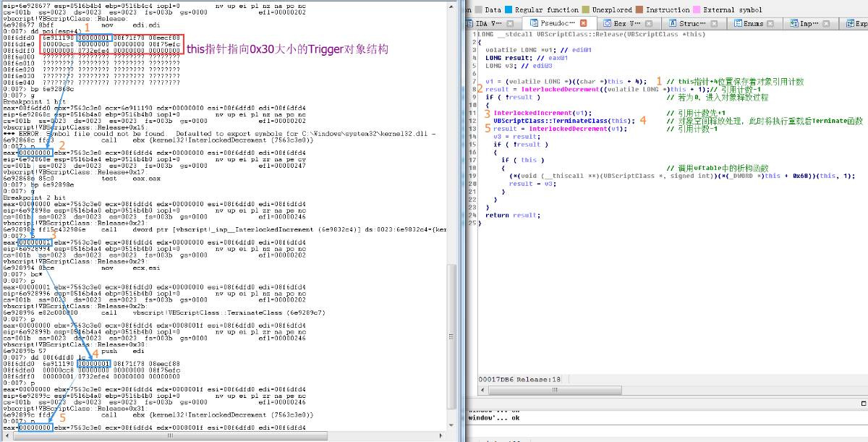
Task: Click the Imports tab icon
Action: 794,23
